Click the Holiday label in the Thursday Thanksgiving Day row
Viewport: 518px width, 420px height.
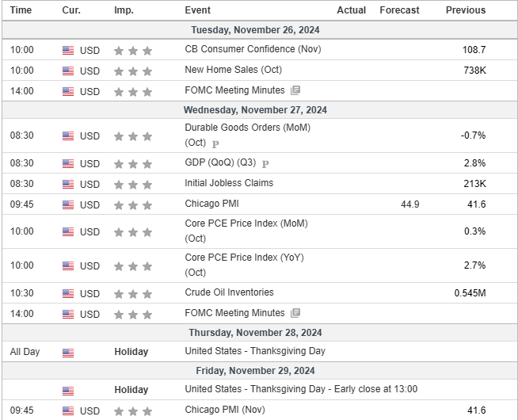click(131, 352)
